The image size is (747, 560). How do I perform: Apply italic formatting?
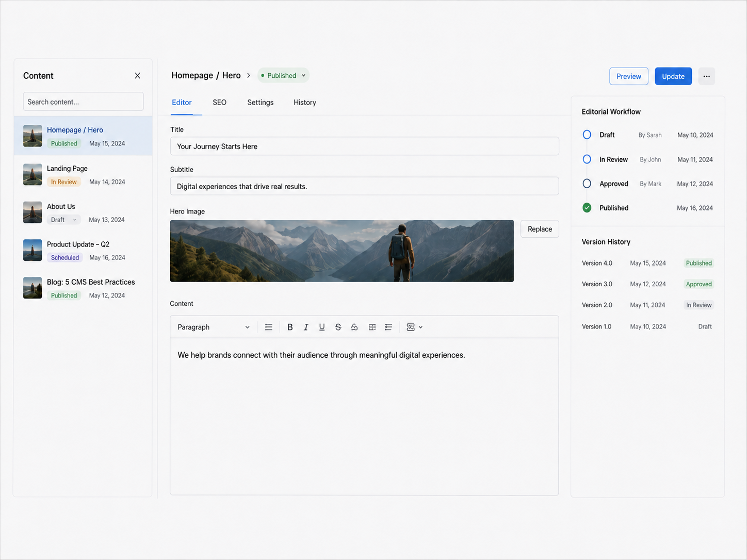tap(306, 327)
